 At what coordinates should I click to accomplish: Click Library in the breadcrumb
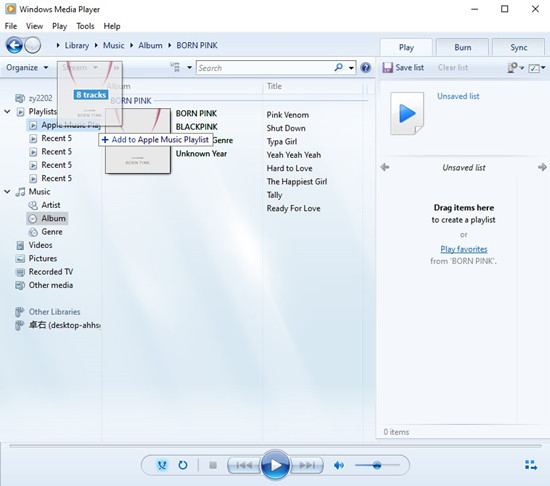click(76, 45)
